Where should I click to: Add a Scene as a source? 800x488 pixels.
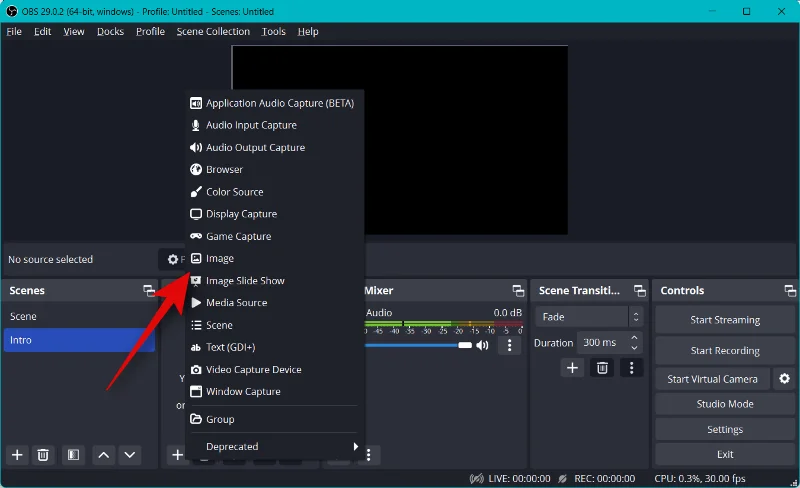tap(274, 325)
